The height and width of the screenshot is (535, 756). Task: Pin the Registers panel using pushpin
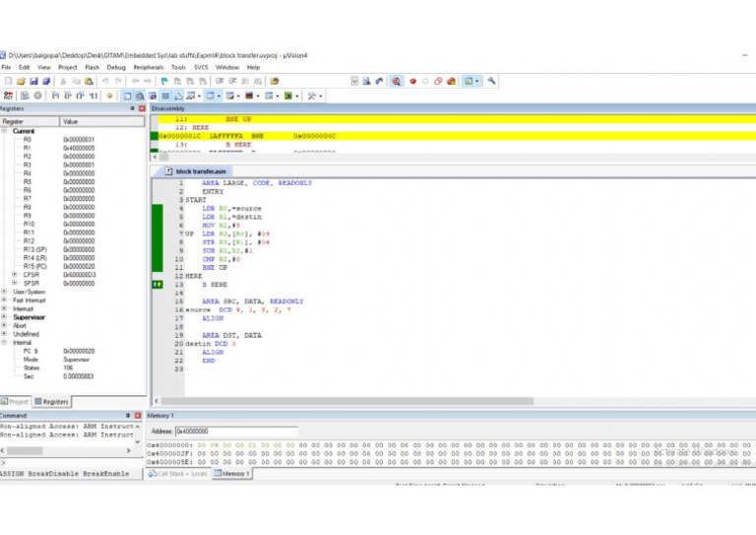(x=133, y=108)
